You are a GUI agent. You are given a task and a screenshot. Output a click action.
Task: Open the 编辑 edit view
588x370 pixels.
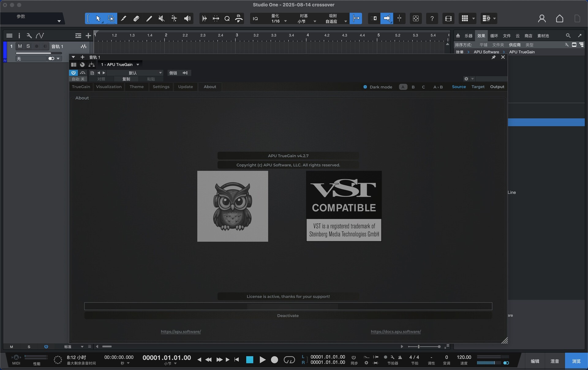pyautogui.click(x=535, y=361)
